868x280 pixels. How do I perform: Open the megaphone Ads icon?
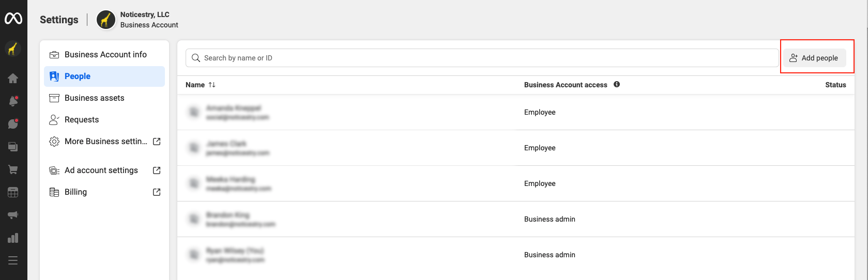13,215
